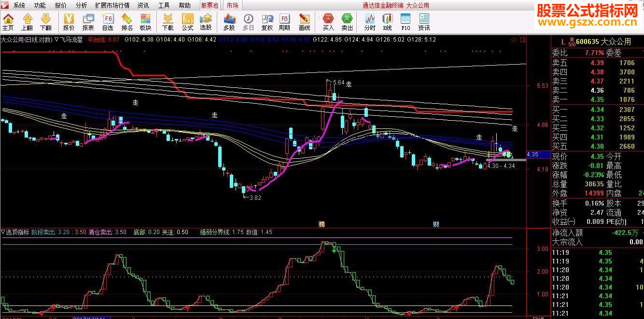Image resolution: width=644 pixels, height=319 pixels.
Task: Click the 复权 price adjustment icon
Action: click(267, 22)
